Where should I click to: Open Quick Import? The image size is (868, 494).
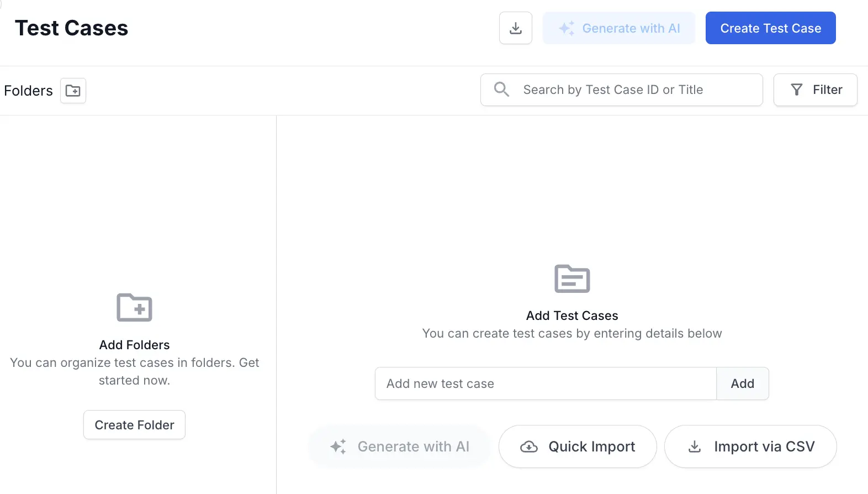[x=578, y=446]
